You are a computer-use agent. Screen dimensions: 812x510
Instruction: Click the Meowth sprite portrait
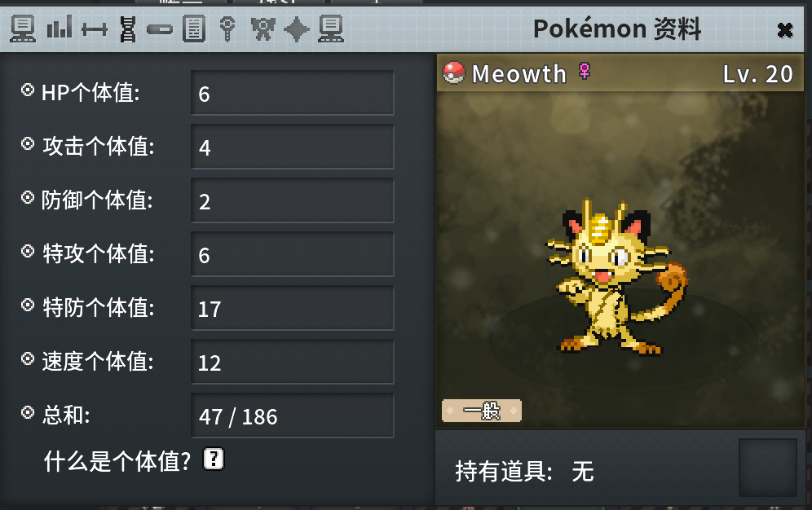point(616,277)
